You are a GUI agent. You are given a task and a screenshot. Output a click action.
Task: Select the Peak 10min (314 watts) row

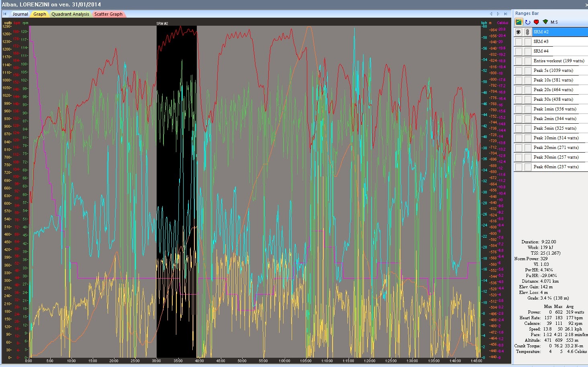coord(560,138)
